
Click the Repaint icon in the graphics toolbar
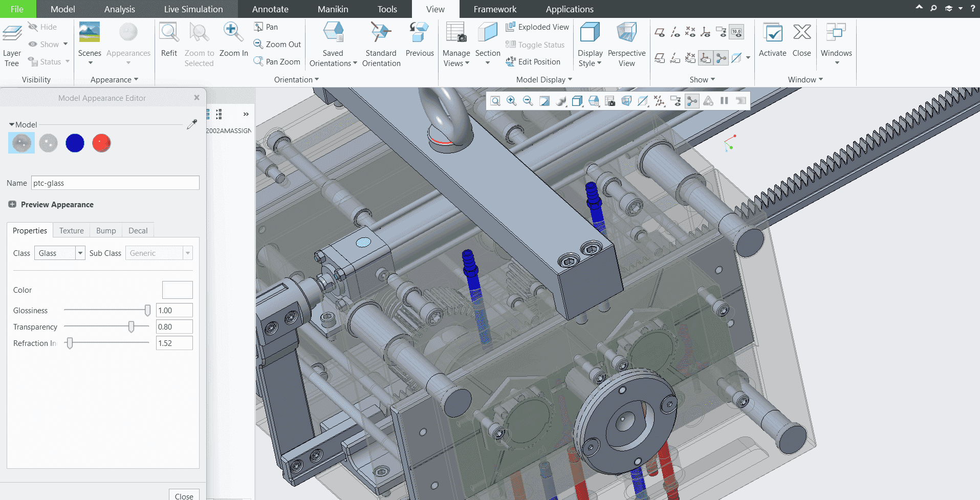point(545,101)
